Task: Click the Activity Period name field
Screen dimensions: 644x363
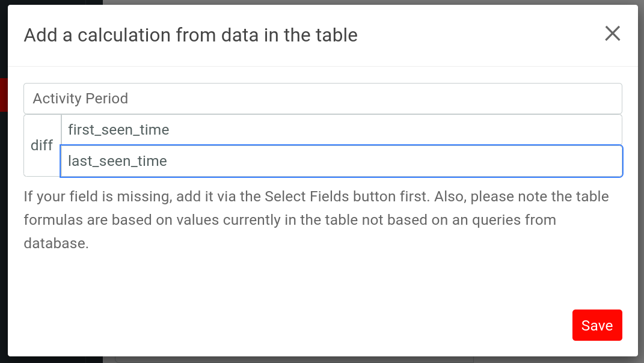Action: click(x=322, y=99)
